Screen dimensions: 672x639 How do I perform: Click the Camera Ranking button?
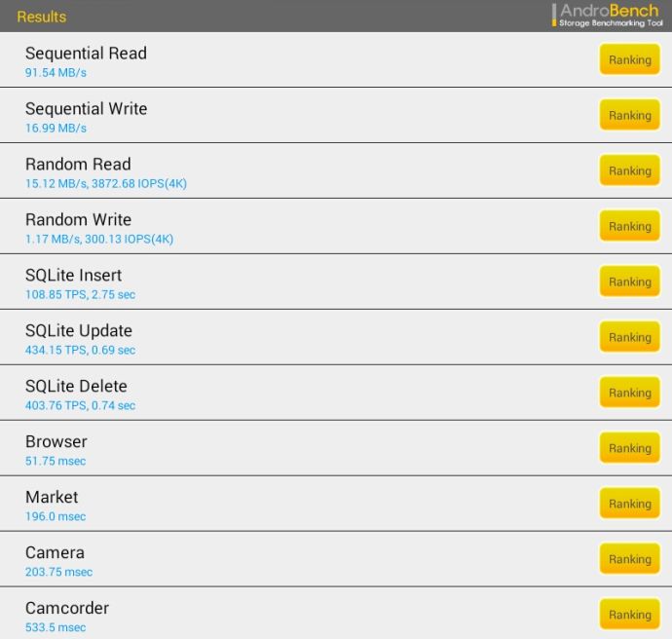(x=629, y=559)
